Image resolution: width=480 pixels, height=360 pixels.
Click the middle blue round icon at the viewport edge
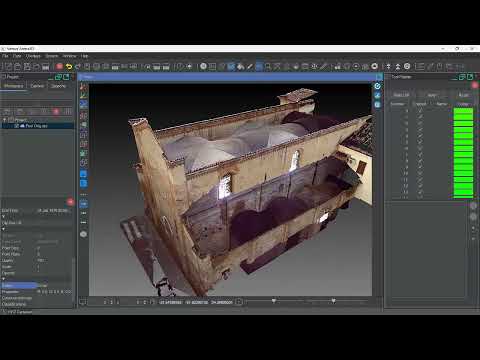coord(377,96)
